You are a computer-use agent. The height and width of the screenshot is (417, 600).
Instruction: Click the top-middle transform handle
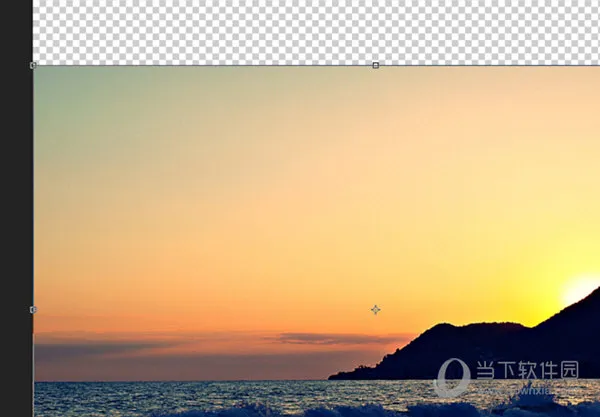pos(376,65)
